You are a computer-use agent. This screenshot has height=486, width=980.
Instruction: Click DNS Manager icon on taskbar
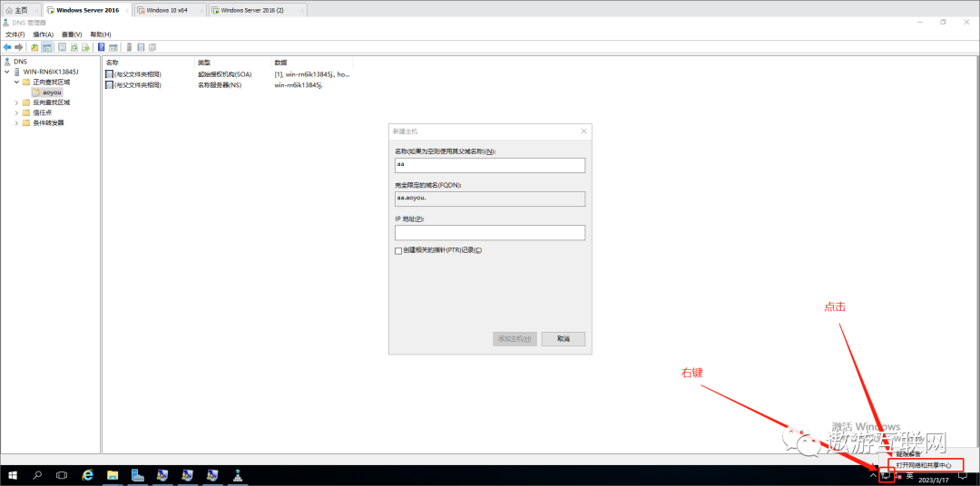pos(238,475)
